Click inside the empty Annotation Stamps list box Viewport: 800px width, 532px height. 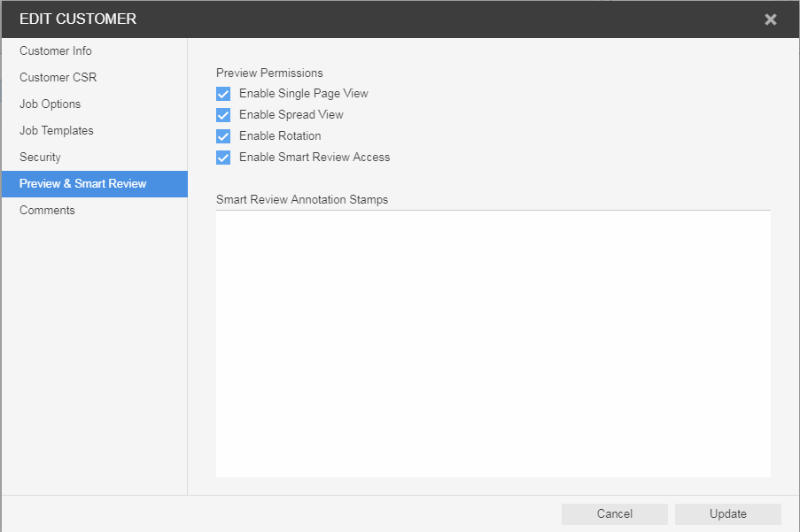coord(493,343)
